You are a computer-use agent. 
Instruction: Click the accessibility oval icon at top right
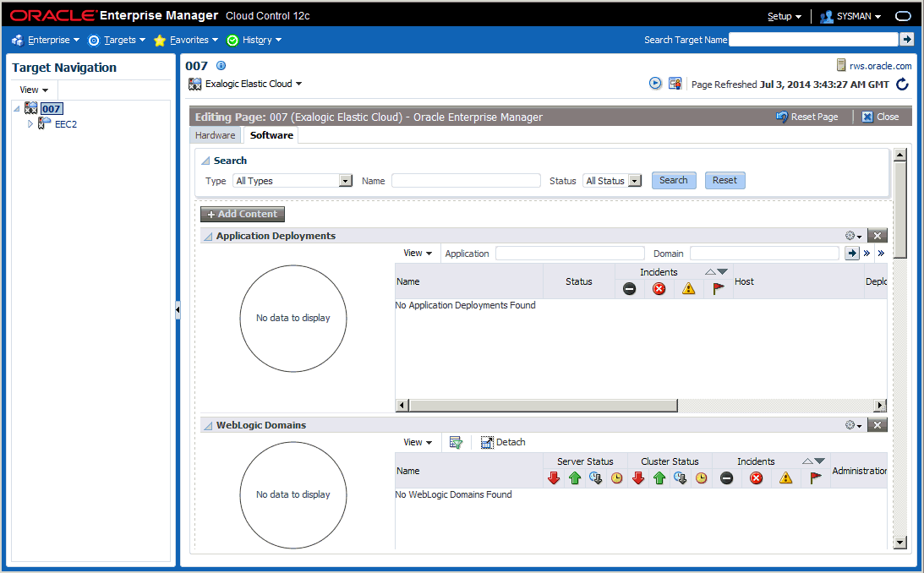click(904, 16)
